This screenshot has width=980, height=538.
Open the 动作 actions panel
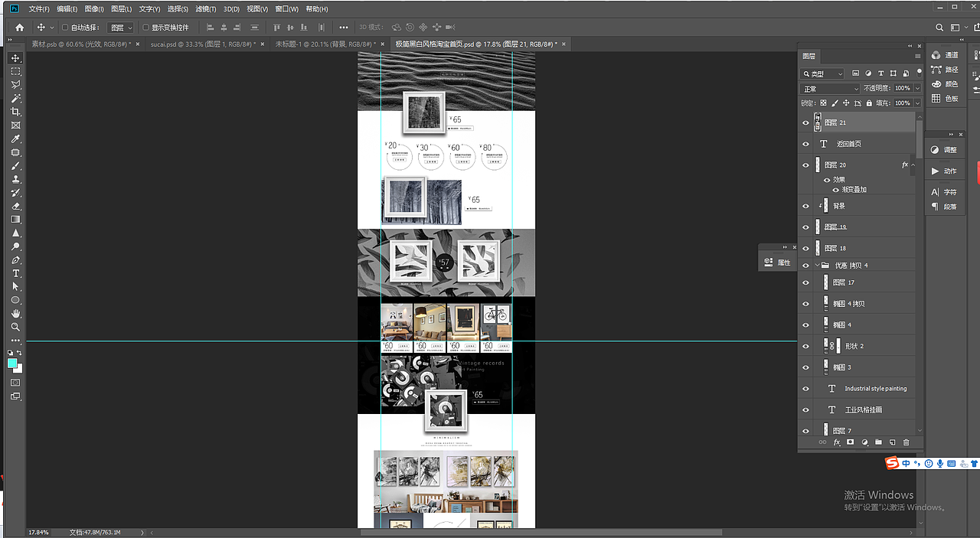point(944,171)
